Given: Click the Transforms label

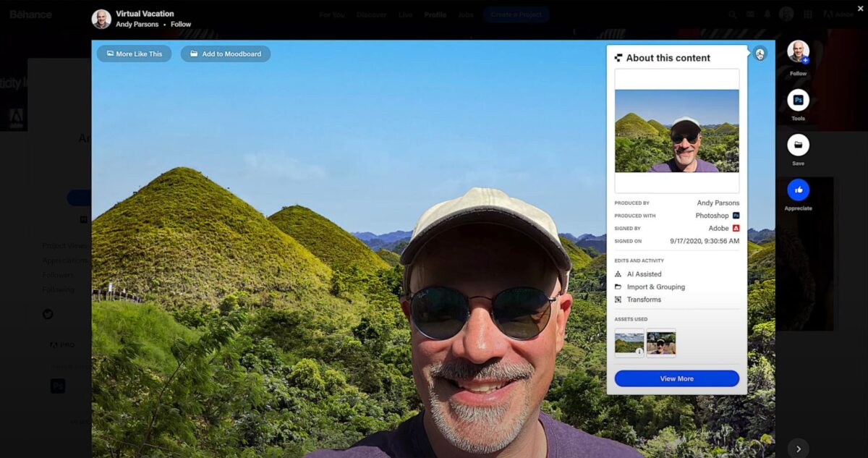Looking at the screenshot, I should point(644,300).
